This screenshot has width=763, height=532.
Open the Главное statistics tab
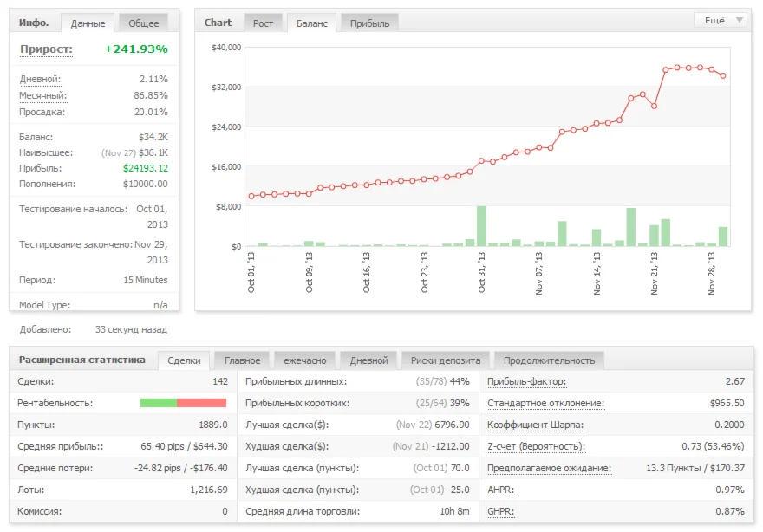tap(242, 360)
